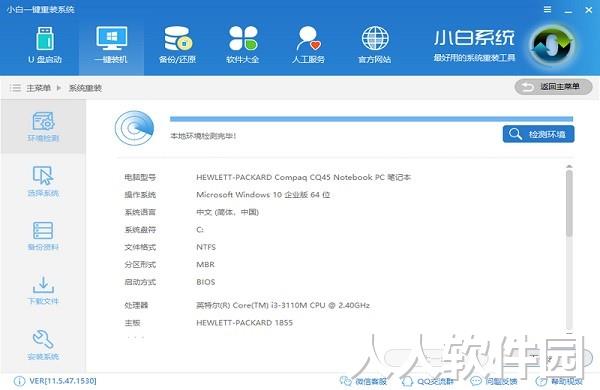The image size is (600, 390).
Task: Open the hamburger menu in title bar
Action: click(x=548, y=10)
